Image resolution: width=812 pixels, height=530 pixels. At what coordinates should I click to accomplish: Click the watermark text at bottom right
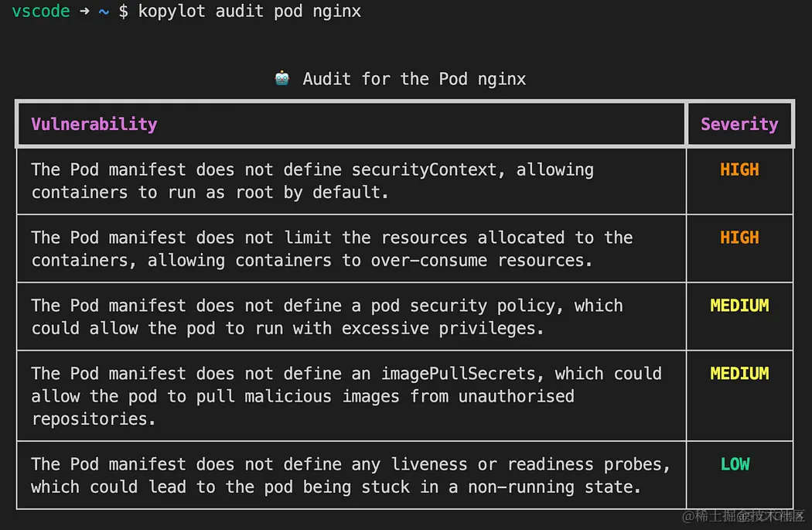pyautogui.click(x=743, y=516)
